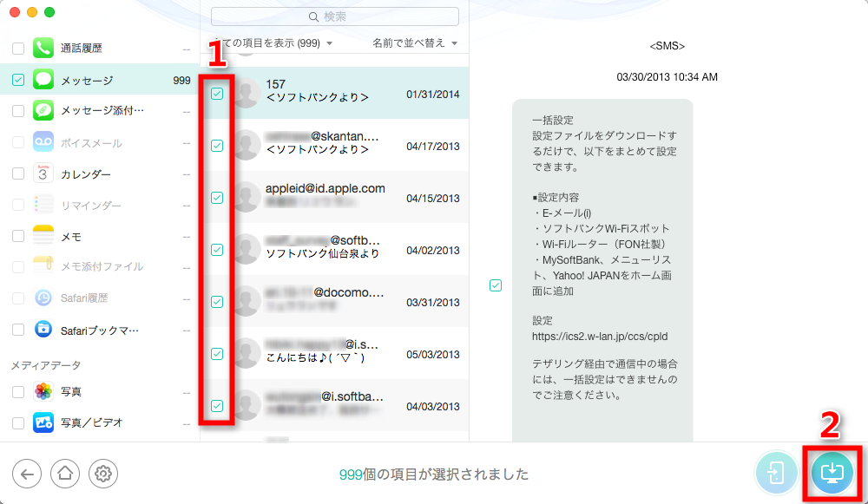The width and height of the screenshot is (868, 504).
Task: Uncheck the SMS message bubble checkbox
Action: pyautogui.click(x=496, y=285)
